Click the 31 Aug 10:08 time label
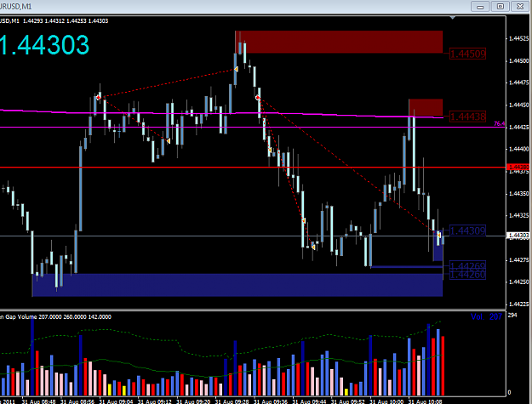Image resolution: width=532 pixels, height=404 pixels. click(x=425, y=401)
